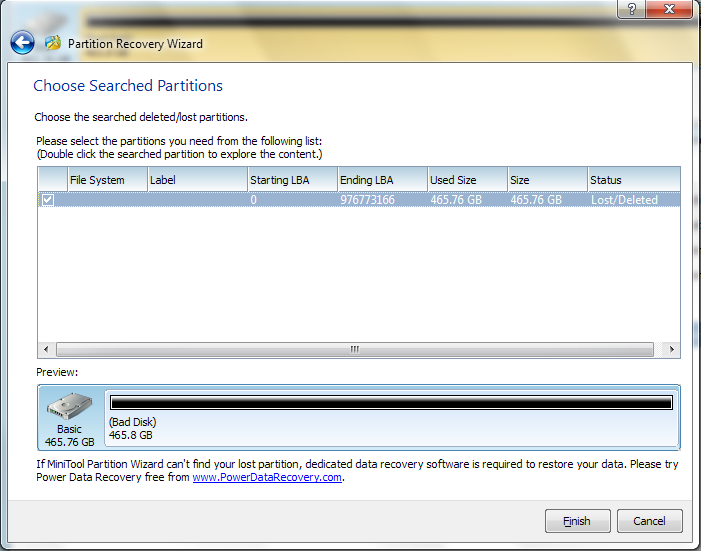Select the Basic hard disk drive icon

tap(69, 406)
